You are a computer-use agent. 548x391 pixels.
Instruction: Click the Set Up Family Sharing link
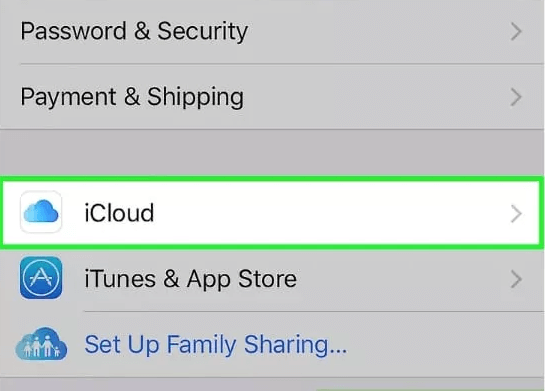point(216,345)
